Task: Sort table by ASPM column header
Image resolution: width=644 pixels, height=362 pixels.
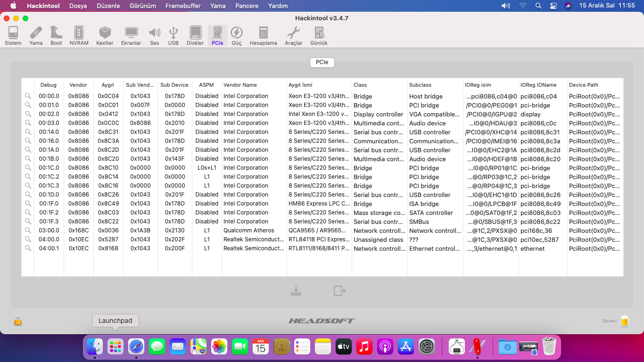Action: point(206,85)
